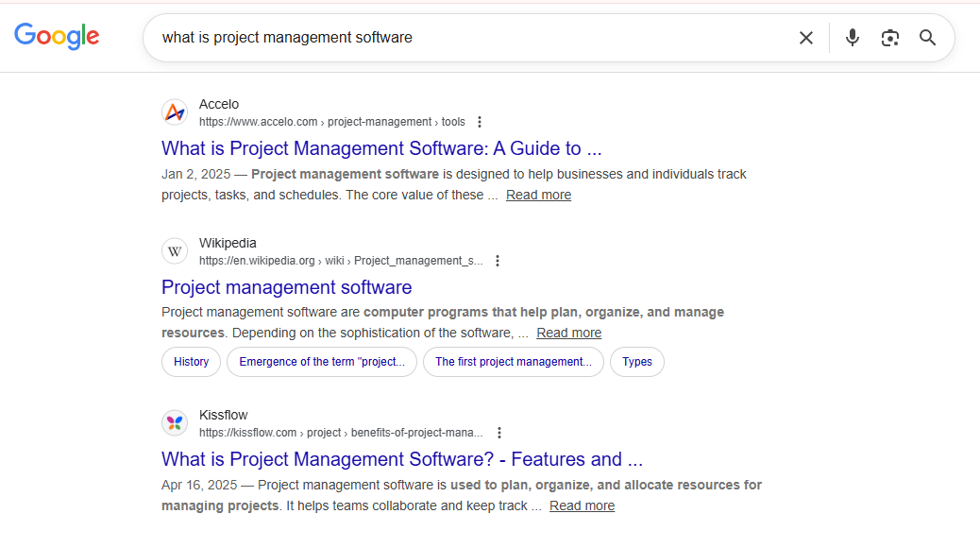
Task: Click the 'Apr 16, 2025' date text
Action: 199,485
